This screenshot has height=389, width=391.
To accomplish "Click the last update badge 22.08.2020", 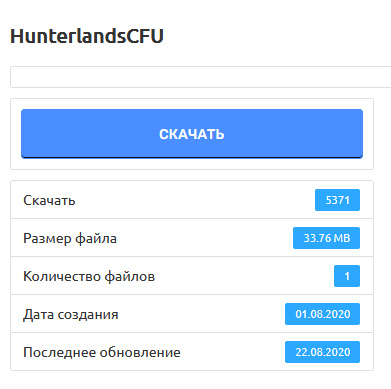I will tap(322, 352).
